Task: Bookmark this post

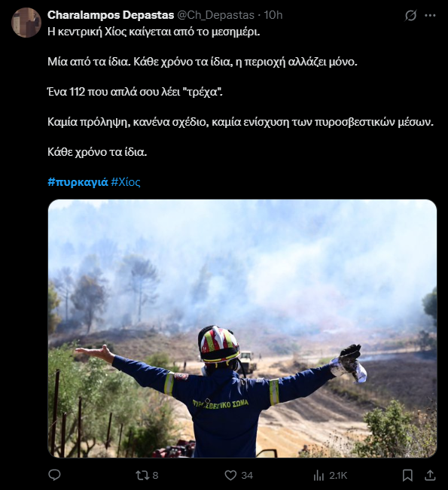Action: click(407, 475)
